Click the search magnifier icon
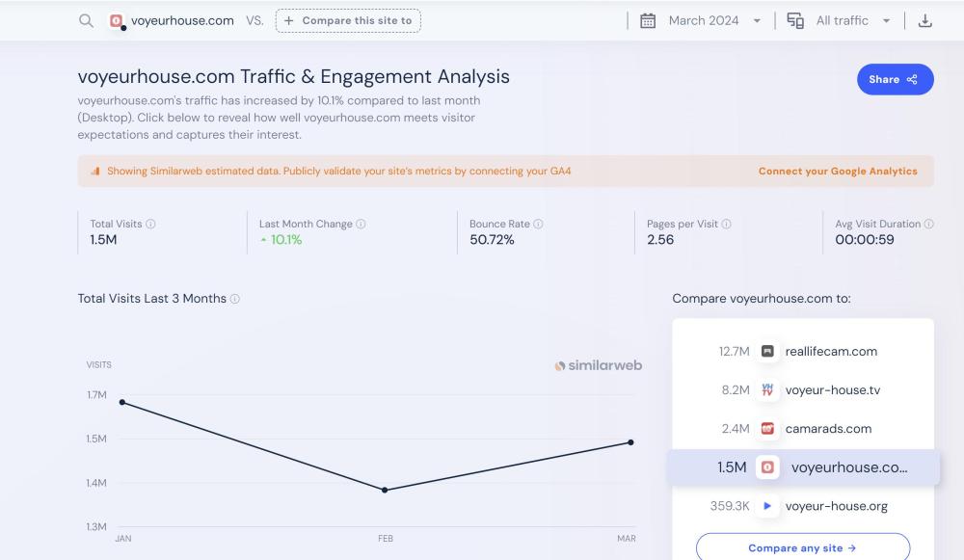The width and height of the screenshot is (964, 560). (x=87, y=20)
